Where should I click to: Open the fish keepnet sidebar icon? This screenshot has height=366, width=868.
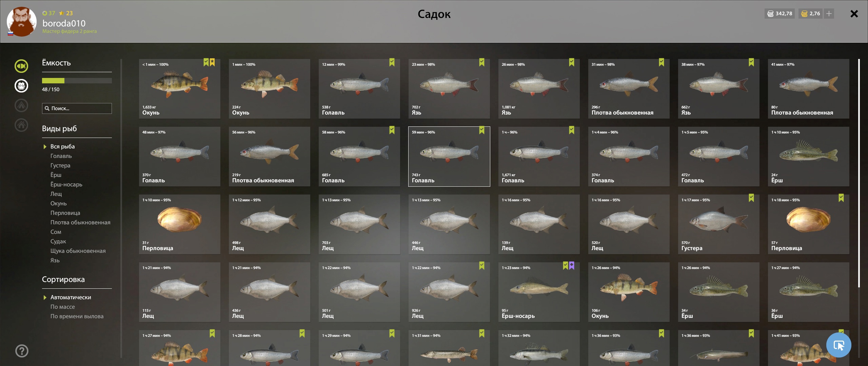21,66
